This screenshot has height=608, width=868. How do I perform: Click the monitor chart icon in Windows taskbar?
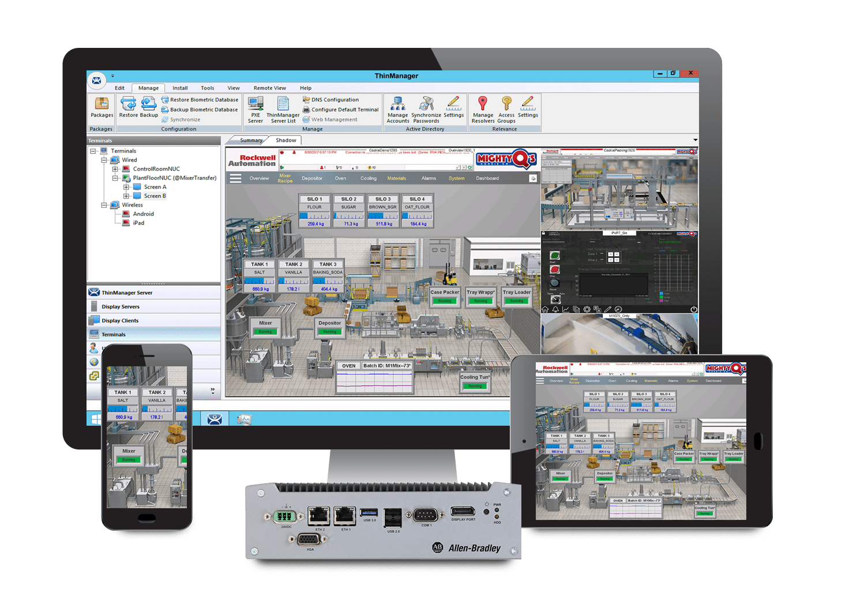pyautogui.click(x=244, y=419)
